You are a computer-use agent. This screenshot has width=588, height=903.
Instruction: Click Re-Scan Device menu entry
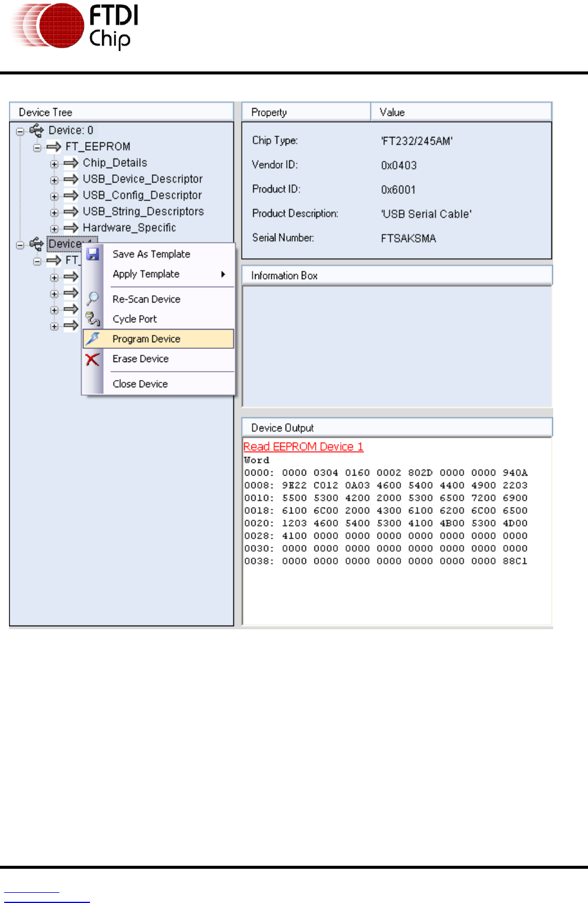coord(146,299)
